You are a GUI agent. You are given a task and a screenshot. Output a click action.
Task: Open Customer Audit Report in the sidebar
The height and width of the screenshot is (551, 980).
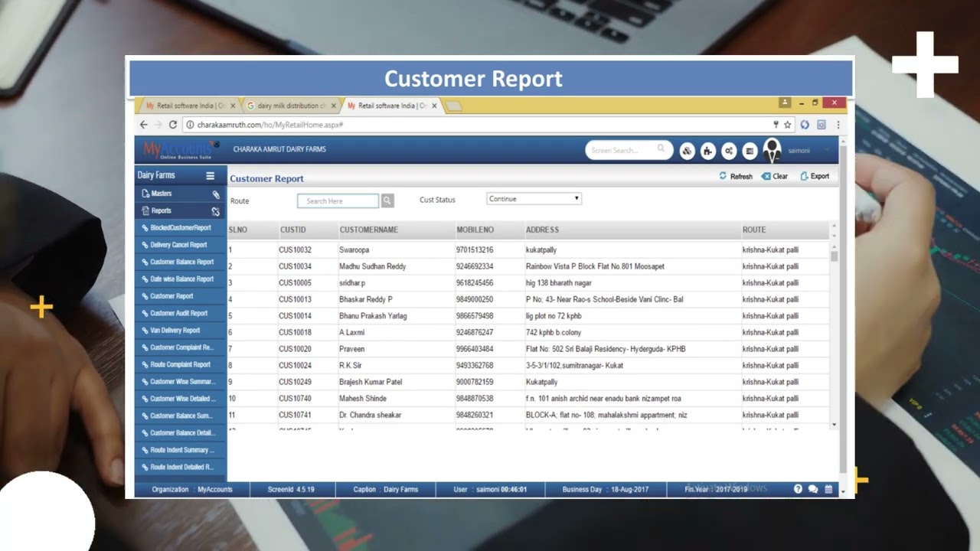pyautogui.click(x=181, y=313)
